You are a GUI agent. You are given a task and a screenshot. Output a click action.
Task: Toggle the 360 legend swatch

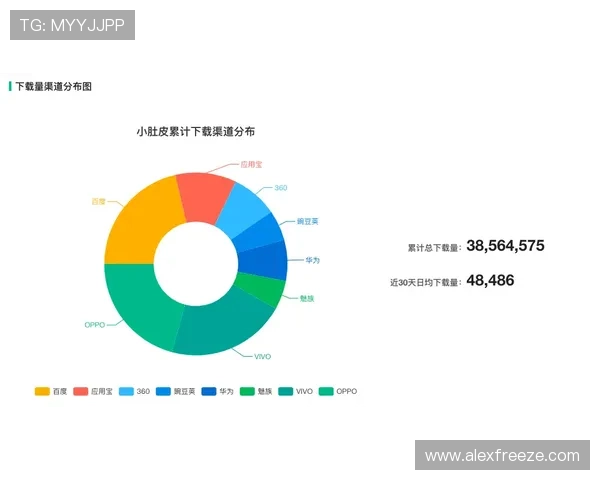coord(126,391)
